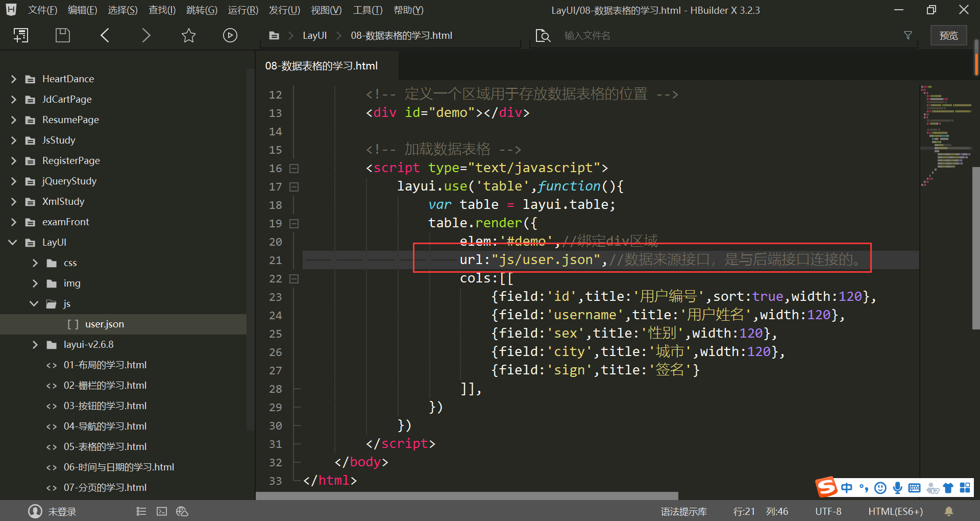Image resolution: width=980 pixels, height=521 pixels.
Task: Click the browser globe icon in status bar
Action: coord(182,511)
